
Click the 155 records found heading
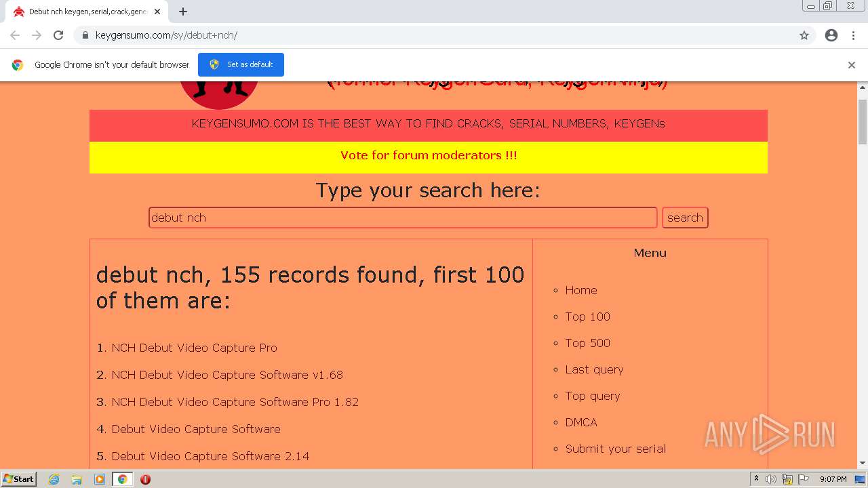311,287
